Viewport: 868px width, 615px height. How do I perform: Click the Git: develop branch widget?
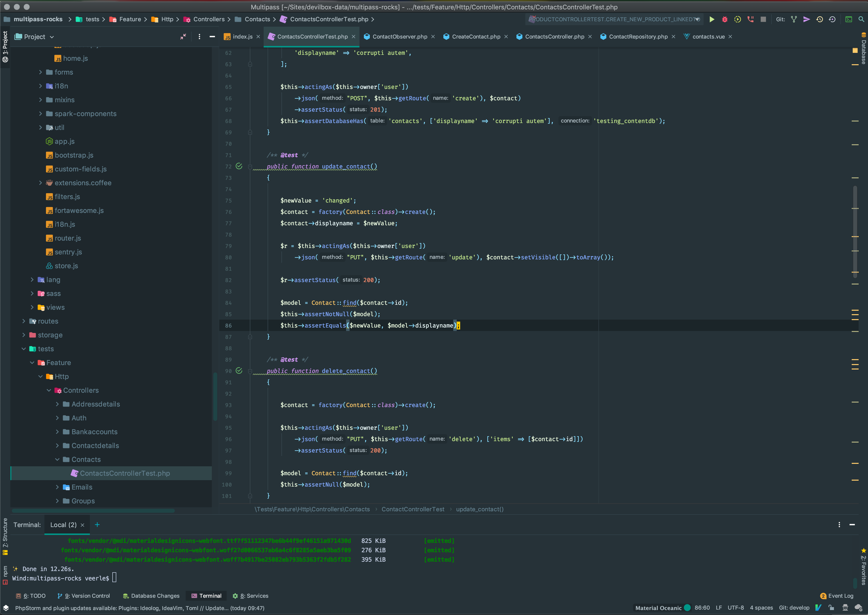[794, 608]
